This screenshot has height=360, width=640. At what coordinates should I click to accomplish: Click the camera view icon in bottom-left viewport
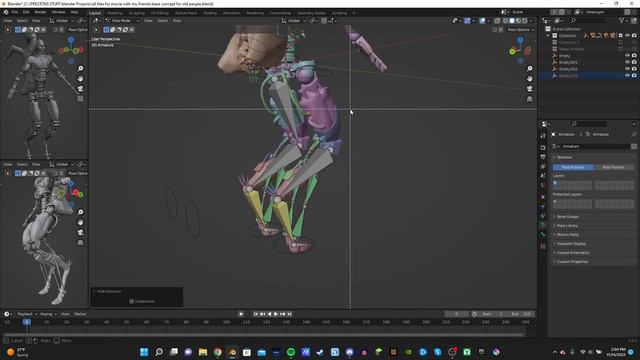(x=80, y=232)
